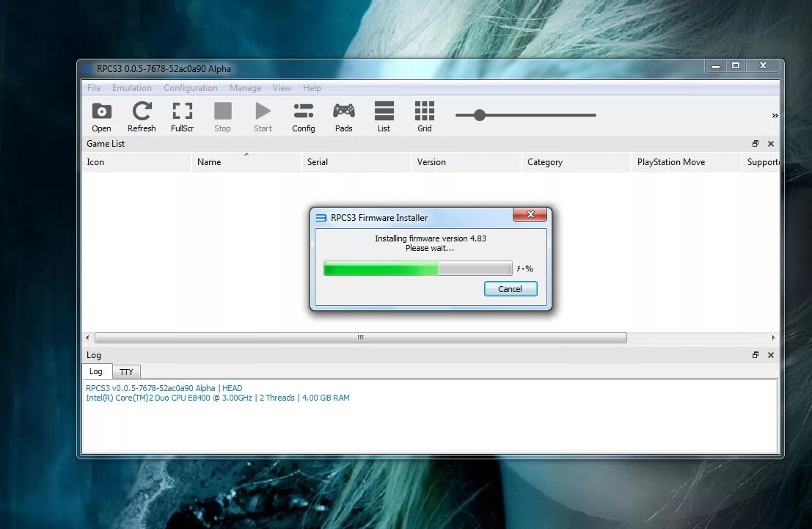This screenshot has width=812, height=529.
Task: Open the Help menu
Action: point(312,87)
